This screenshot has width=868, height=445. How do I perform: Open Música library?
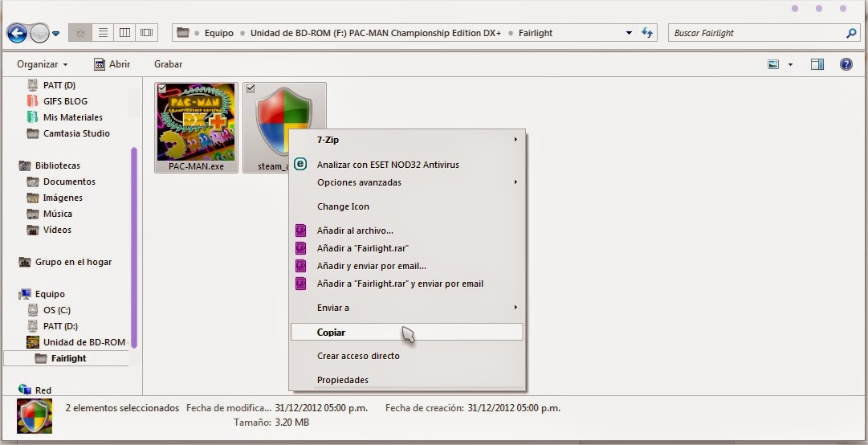pos(58,214)
